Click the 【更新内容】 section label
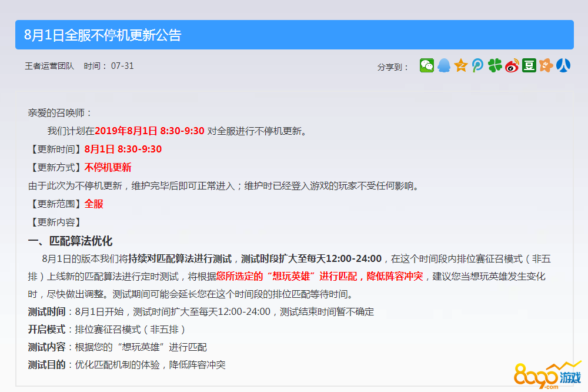 55,222
